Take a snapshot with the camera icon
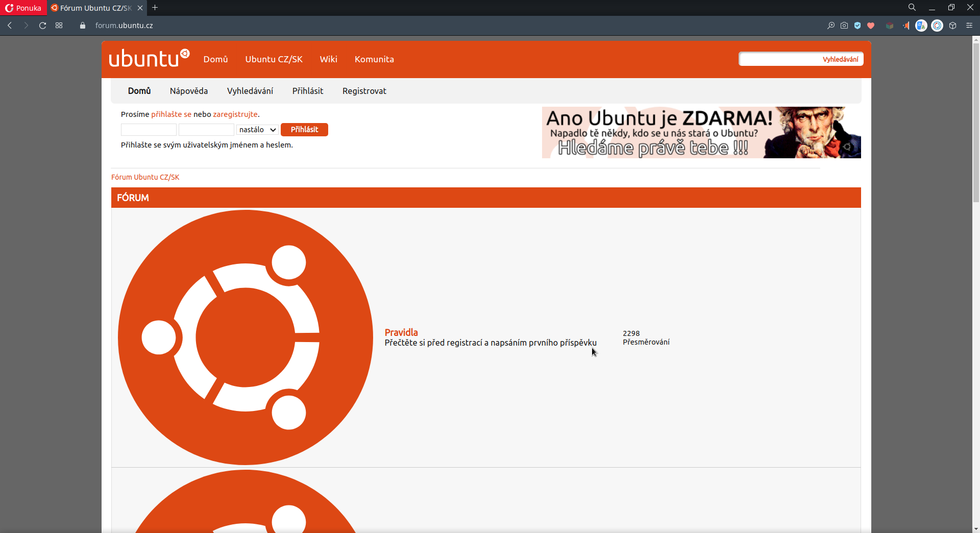 (844, 26)
